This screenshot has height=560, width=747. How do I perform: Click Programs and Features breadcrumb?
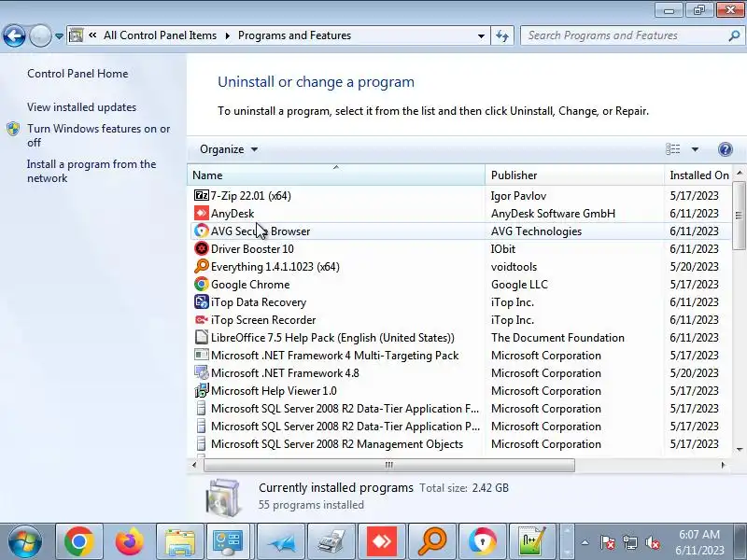click(294, 35)
